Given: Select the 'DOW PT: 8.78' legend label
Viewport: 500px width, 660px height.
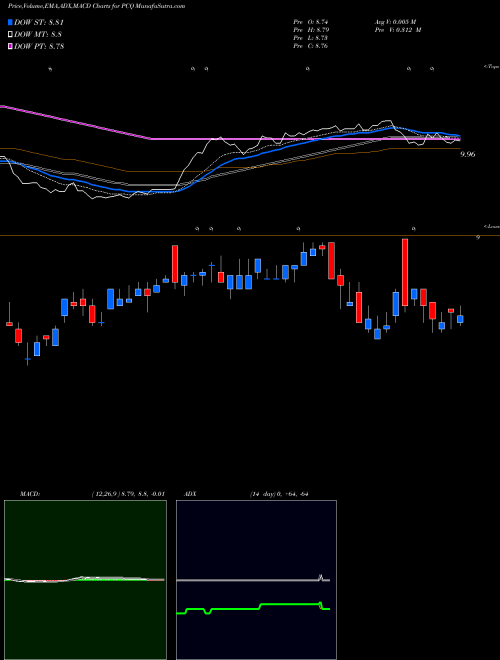Looking at the screenshot, I should 39,47.
